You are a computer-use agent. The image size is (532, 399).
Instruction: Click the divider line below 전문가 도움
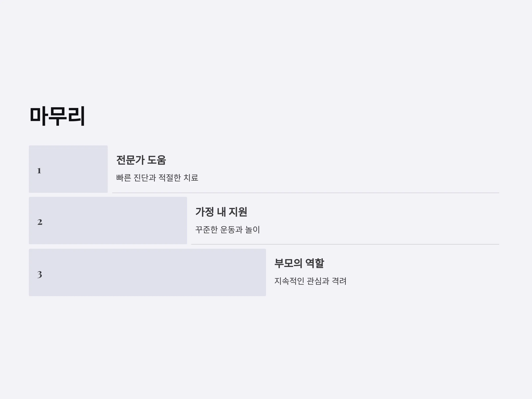tap(306, 193)
